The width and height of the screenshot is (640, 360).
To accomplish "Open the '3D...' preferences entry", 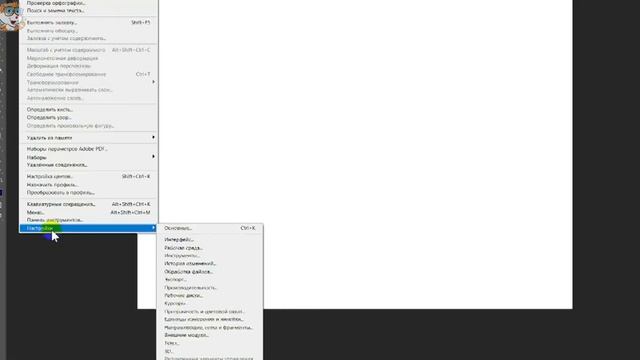I will (x=210, y=351).
